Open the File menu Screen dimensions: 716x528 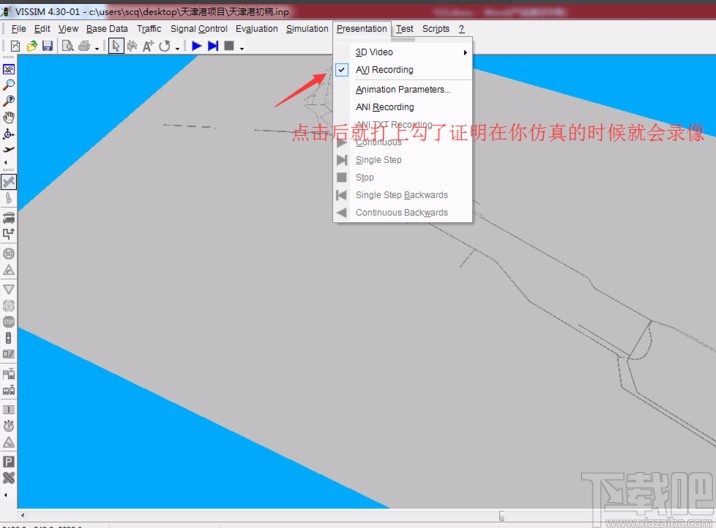(18, 29)
